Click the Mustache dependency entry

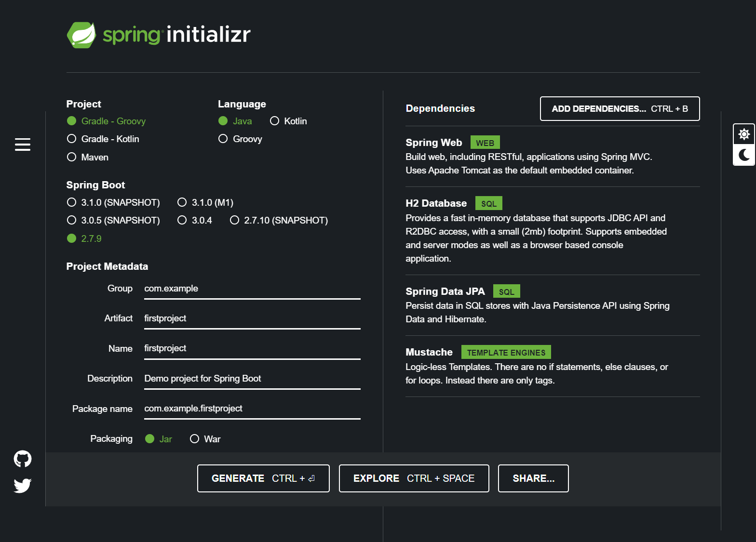click(553, 366)
